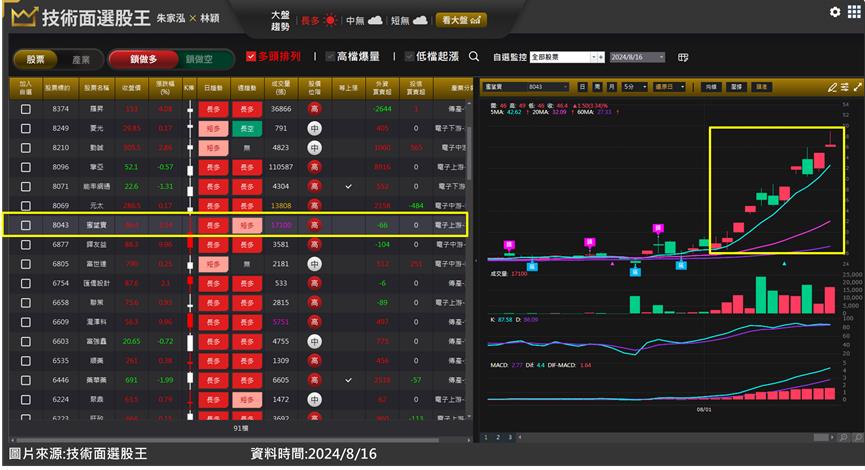This screenshot has height=470, width=865.
Task: Switch to the 產業 tab
Action: pos(80,60)
